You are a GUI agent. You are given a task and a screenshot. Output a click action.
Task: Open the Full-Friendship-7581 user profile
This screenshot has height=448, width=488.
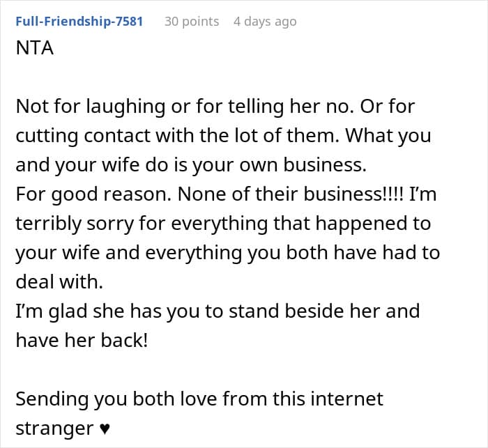pos(79,22)
